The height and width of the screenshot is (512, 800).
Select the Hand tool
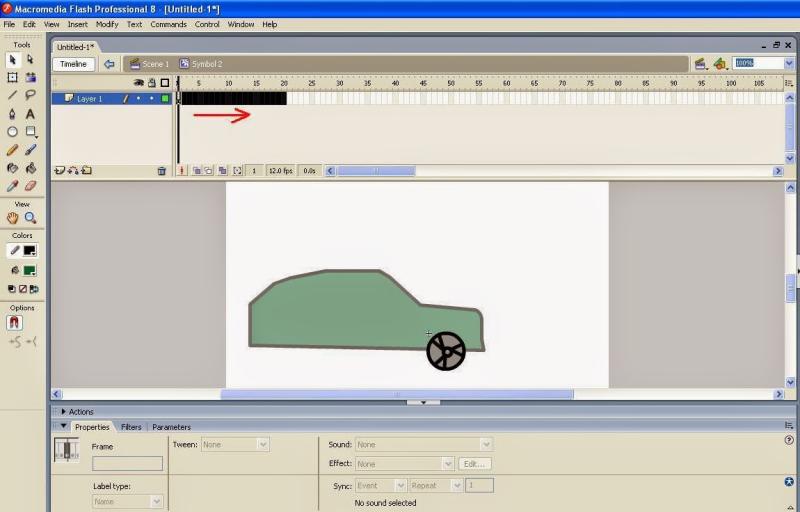[13, 218]
